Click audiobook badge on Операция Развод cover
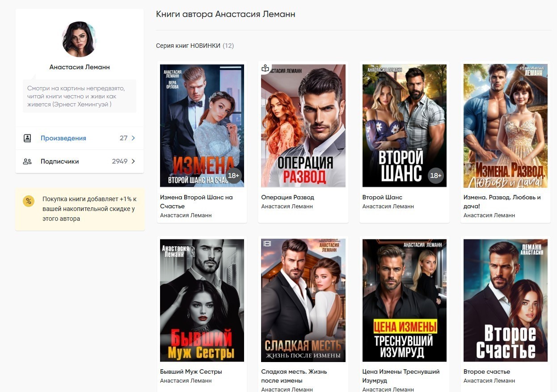This screenshot has width=557, height=392. 266,68
